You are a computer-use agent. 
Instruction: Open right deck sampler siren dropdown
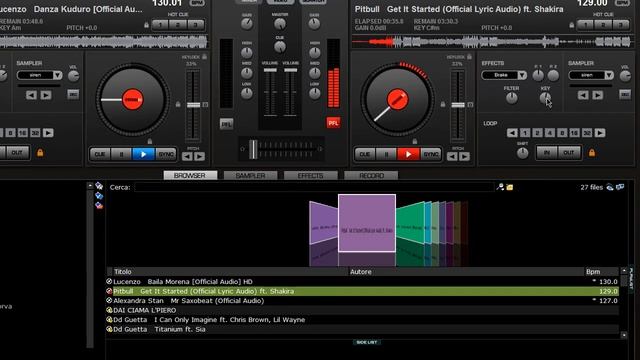609,75
